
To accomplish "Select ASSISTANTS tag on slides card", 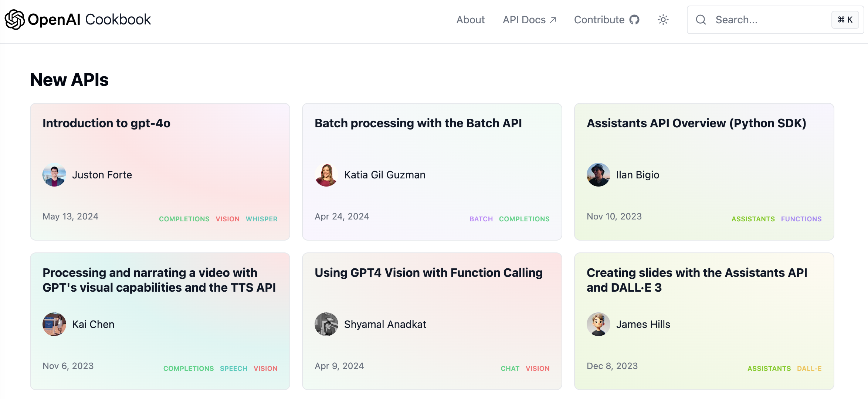I will 769,369.
